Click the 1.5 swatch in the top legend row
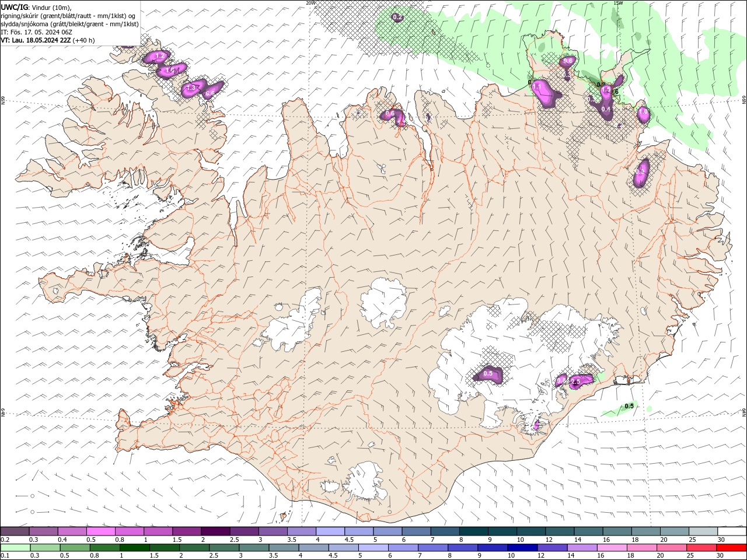747x560 pixels. tap(187, 531)
